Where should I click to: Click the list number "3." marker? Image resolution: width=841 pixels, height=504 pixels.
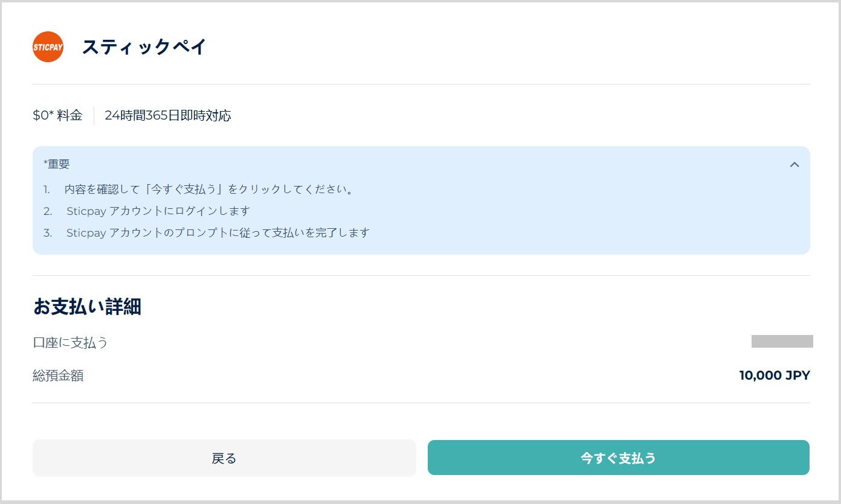(x=48, y=232)
